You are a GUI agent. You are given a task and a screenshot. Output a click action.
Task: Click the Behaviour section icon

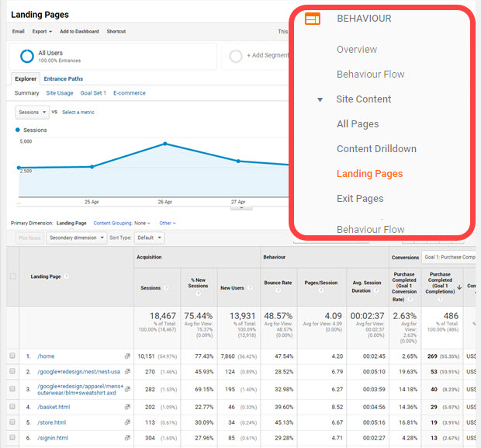click(x=313, y=19)
